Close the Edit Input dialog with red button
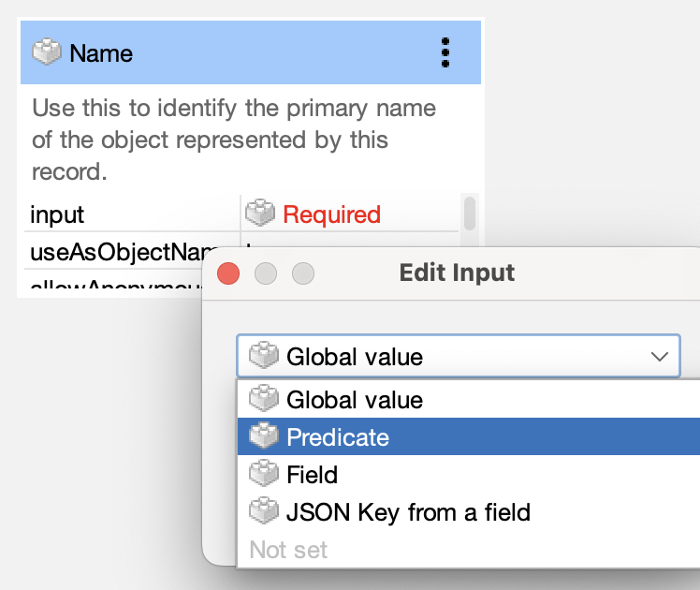This screenshot has height=590, width=700. 228,273
